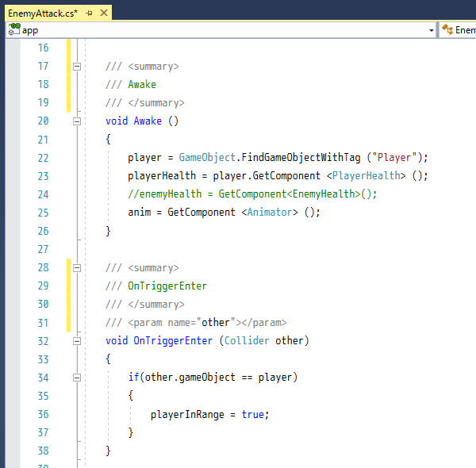Collapse the summary comment at line 17
Image resolution: width=476 pixels, height=468 pixels.
[x=77, y=67]
